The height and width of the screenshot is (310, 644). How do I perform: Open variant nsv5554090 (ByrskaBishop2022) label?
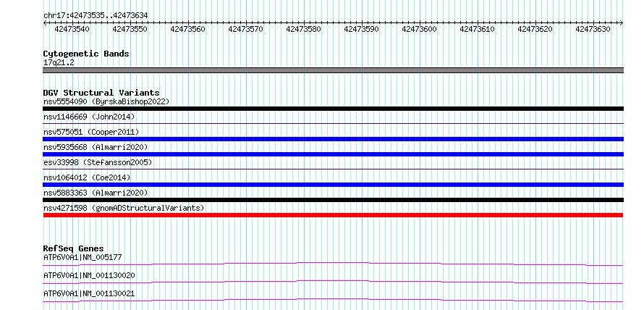point(106,101)
